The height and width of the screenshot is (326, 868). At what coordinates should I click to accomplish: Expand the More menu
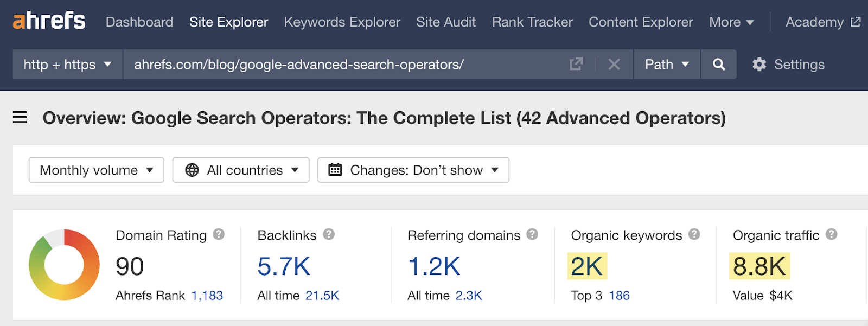(x=731, y=22)
